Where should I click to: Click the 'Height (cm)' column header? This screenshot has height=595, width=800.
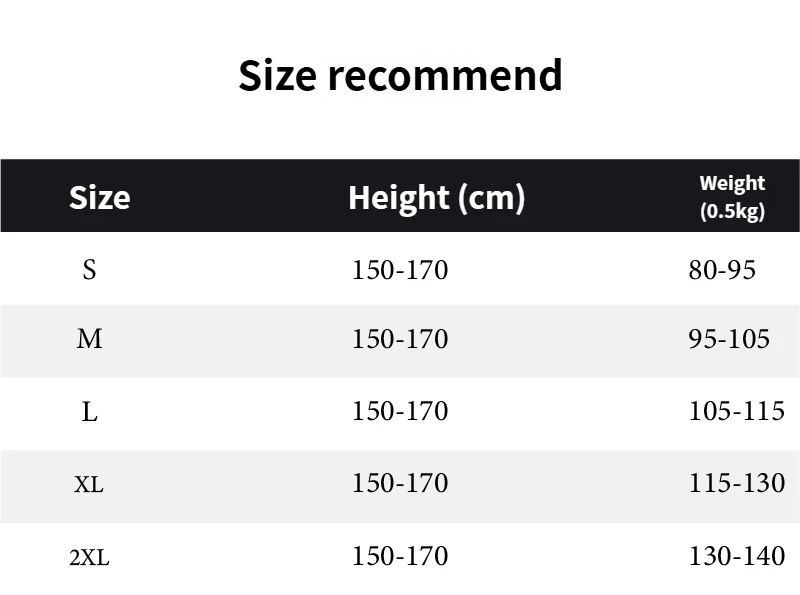pyautogui.click(x=436, y=197)
